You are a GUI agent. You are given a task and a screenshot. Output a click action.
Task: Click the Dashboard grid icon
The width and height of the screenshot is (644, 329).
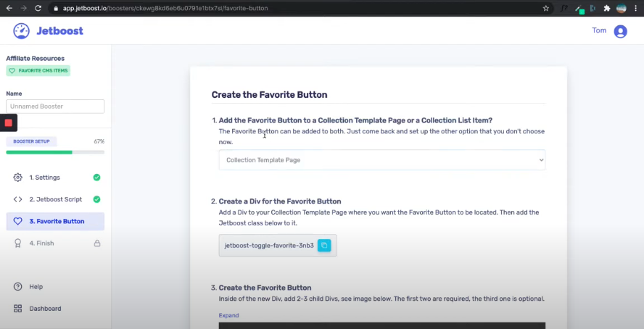17,309
